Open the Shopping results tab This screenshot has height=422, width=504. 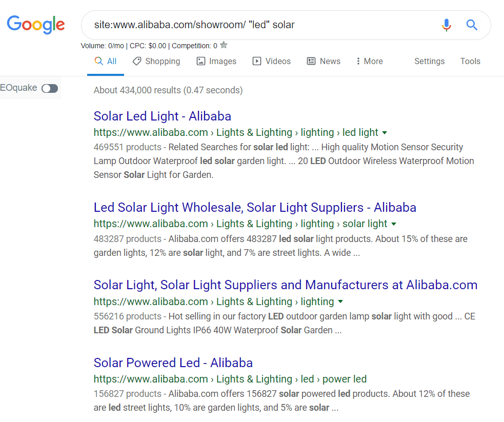click(x=156, y=62)
